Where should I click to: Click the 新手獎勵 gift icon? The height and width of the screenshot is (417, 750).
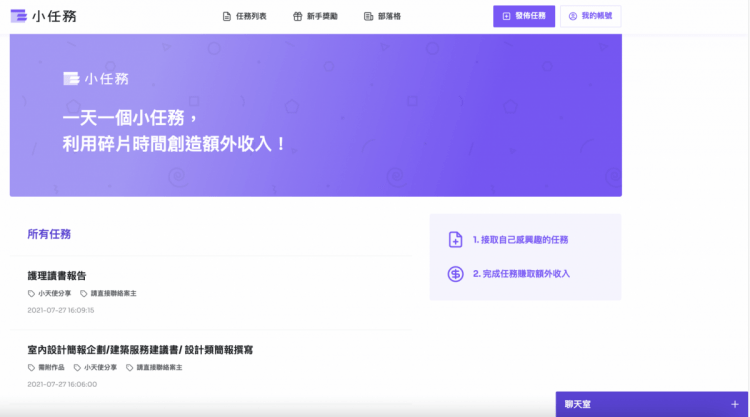(297, 16)
